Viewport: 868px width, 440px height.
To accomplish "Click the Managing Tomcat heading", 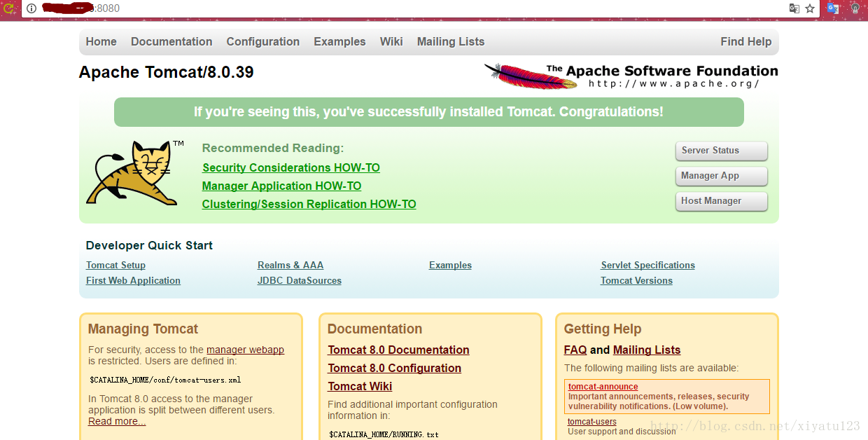I will click(143, 329).
